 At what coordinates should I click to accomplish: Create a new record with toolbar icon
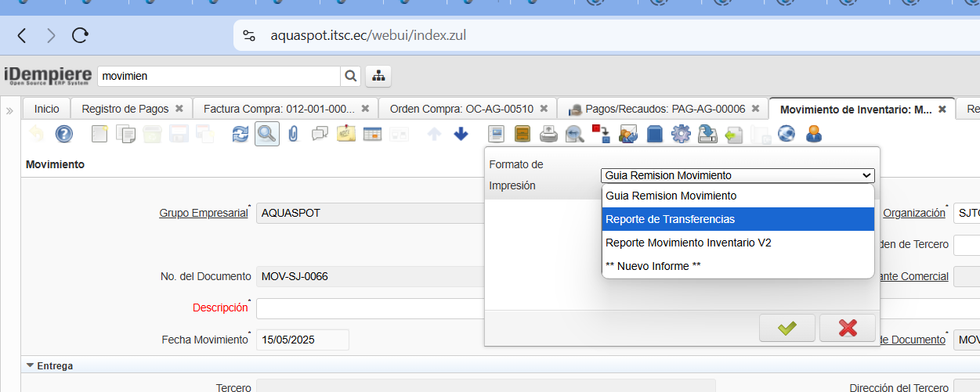point(99,134)
